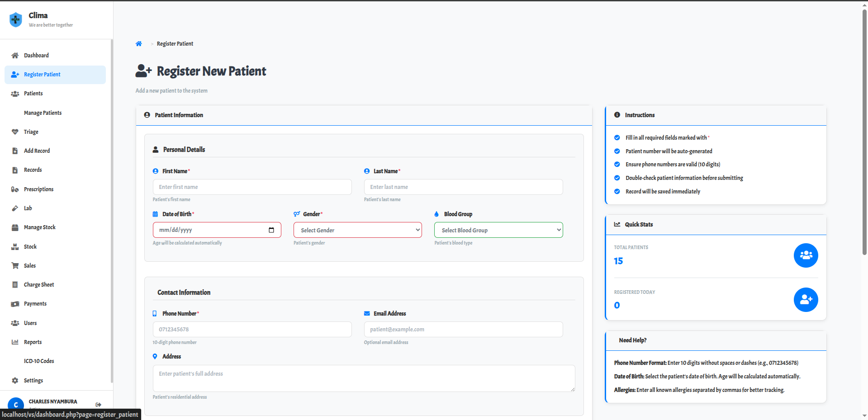The width and height of the screenshot is (868, 420).
Task: Click the Payments icon in sidebar
Action: point(15,303)
